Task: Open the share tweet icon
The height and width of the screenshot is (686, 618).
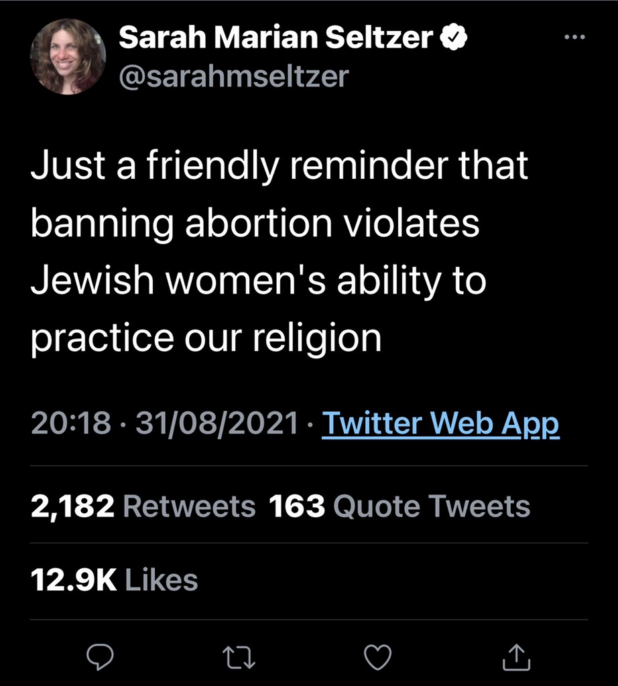Action: 515,656
